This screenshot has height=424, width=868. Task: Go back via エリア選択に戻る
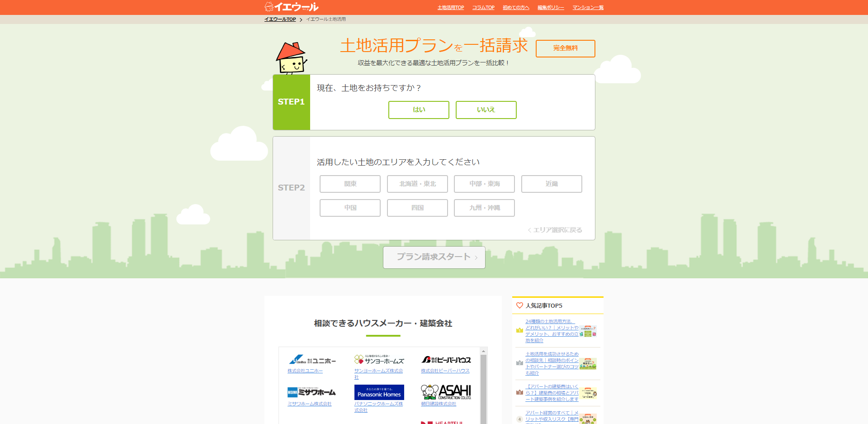click(x=555, y=230)
